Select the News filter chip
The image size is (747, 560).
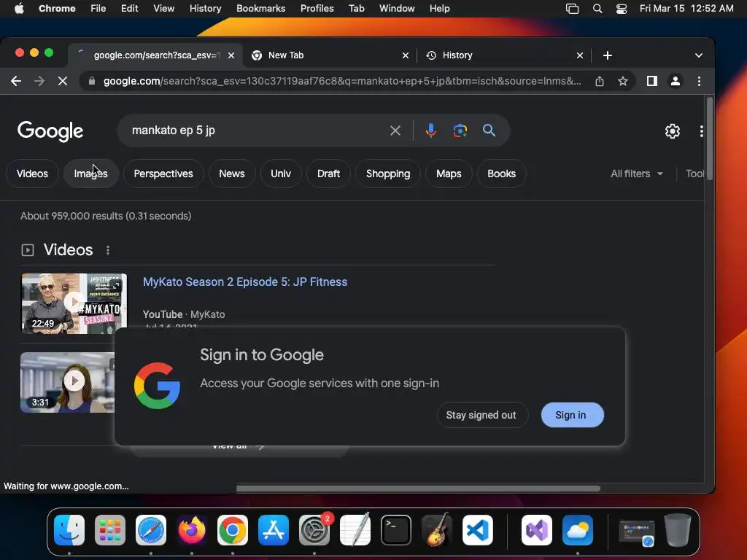232,174
